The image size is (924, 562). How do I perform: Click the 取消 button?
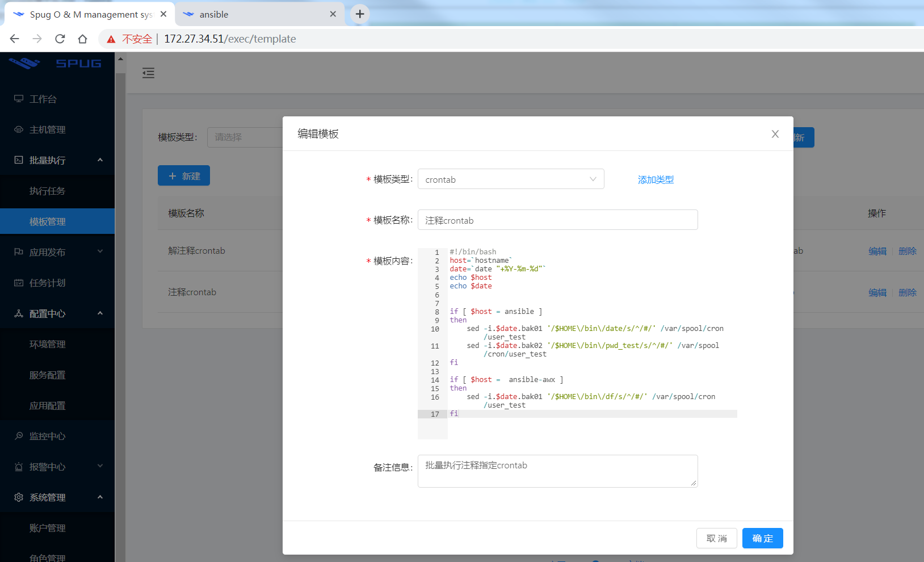point(717,538)
